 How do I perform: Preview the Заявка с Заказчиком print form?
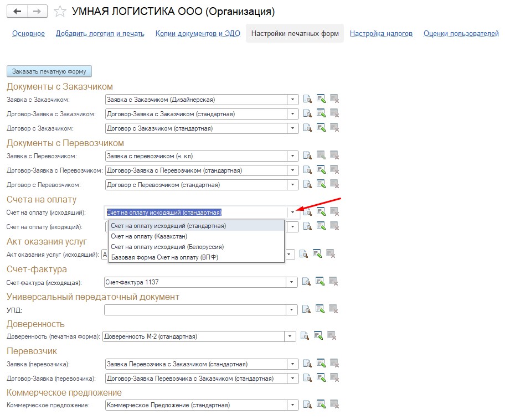tap(307, 99)
